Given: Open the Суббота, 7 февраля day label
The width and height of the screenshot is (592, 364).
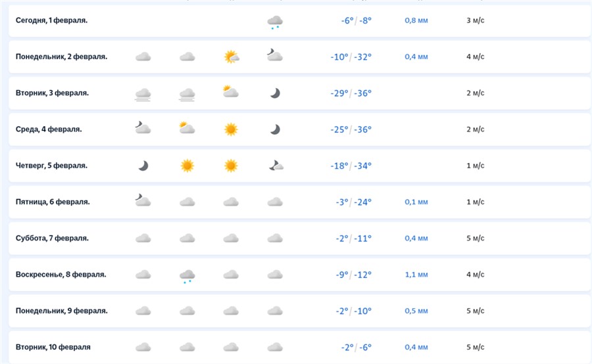Looking at the screenshot, I should coord(52,238).
